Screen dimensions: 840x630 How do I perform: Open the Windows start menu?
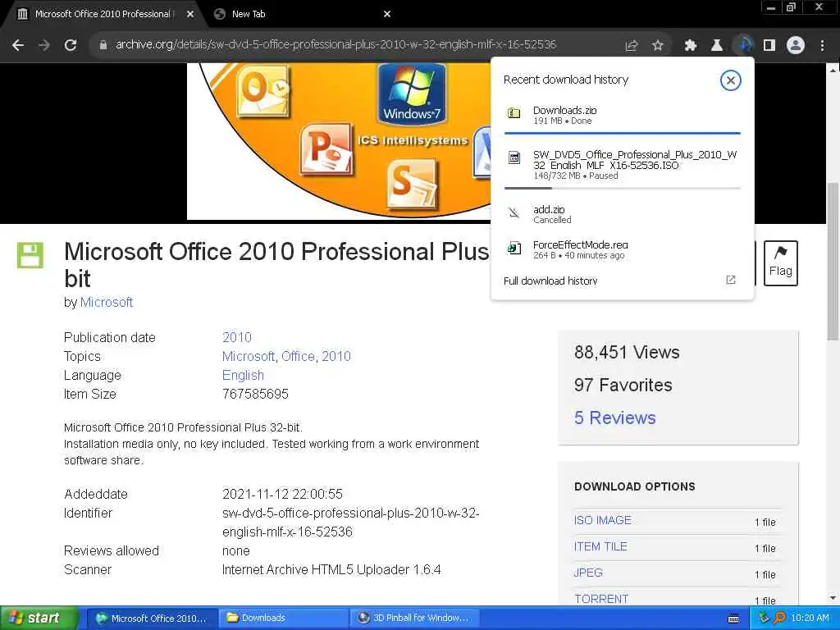pyautogui.click(x=38, y=619)
